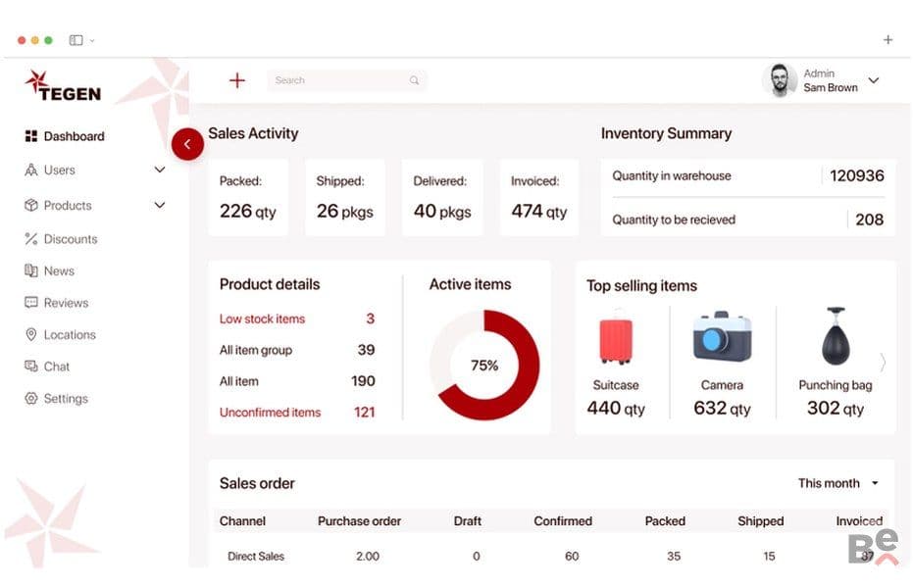
Task: Select the Punching bag product thumbnail
Action: pyautogui.click(x=836, y=335)
